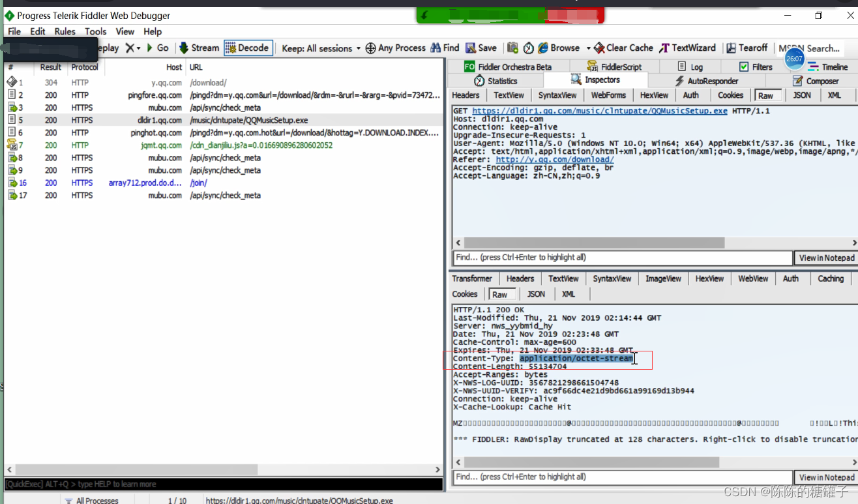The height and width of the screenshot is (504, 858).
Task: Open the File menu
Action: click(x=14, y=31)
